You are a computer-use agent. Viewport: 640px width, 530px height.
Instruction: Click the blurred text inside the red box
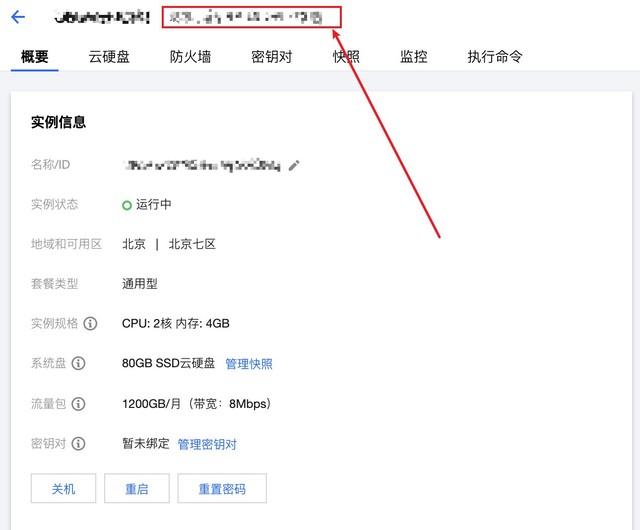[x=246, y=17]
